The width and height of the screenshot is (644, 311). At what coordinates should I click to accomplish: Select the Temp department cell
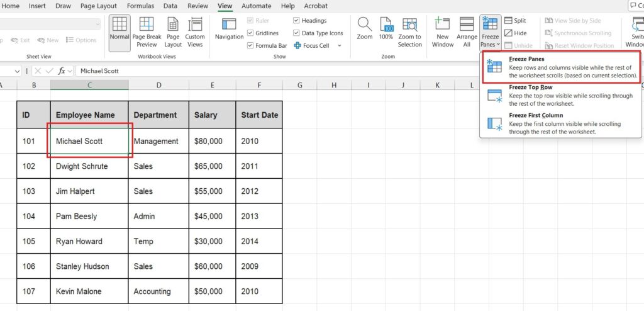click(158, 242)
